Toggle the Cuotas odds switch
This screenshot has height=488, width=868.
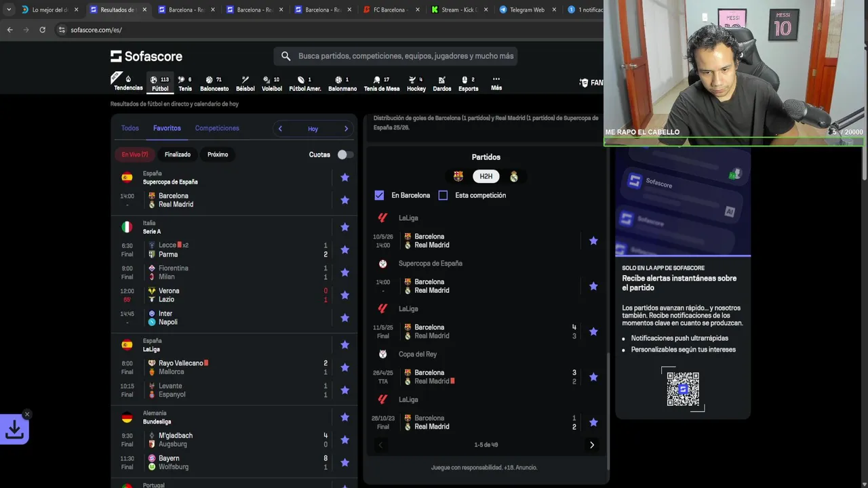point(345,155)
